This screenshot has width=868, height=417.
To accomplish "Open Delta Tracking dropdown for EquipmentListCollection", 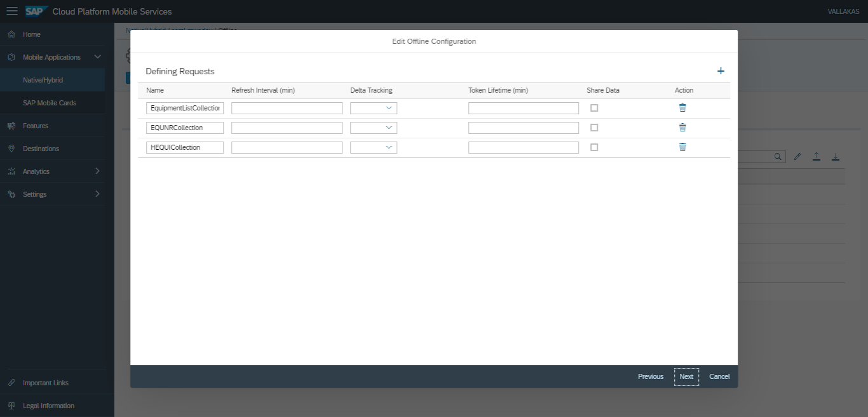I will pos(374,109).
